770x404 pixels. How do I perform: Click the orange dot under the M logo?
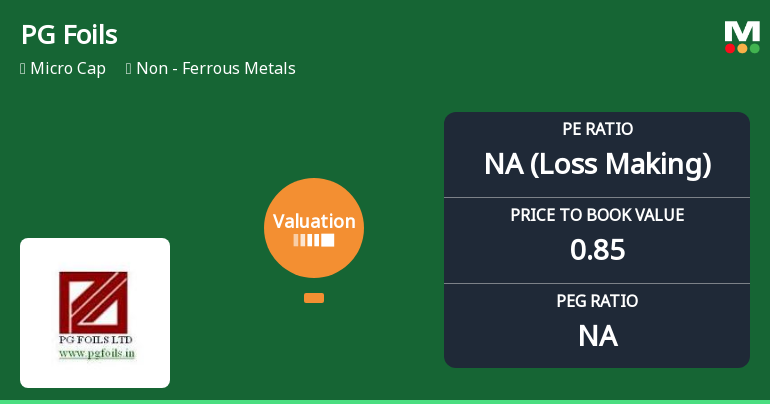[x=742, y=48]
